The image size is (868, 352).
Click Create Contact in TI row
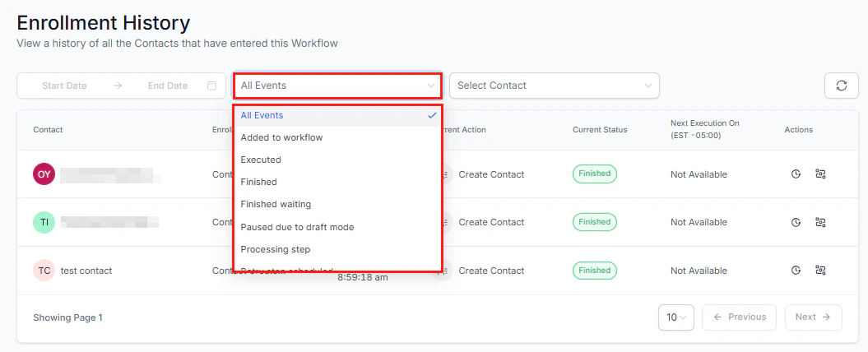point(491,222)
